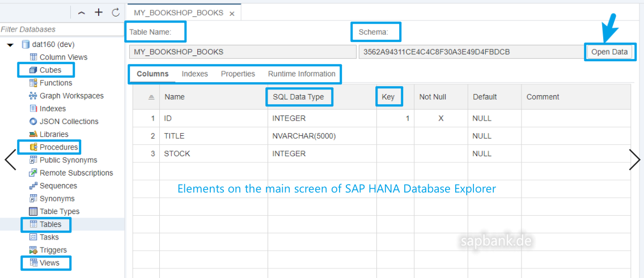Go to next slide with right arrow

(634, 160)
